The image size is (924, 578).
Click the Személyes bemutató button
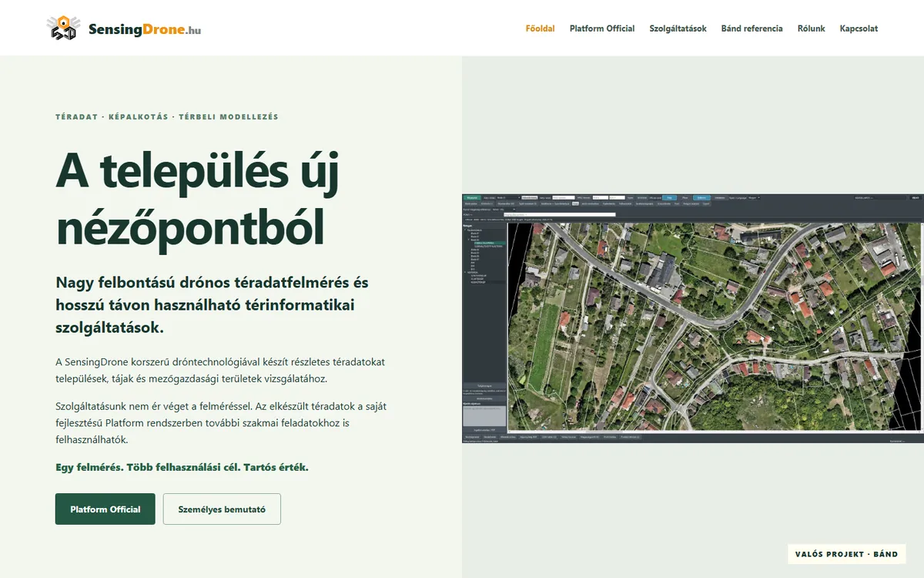tap(222, 509)
